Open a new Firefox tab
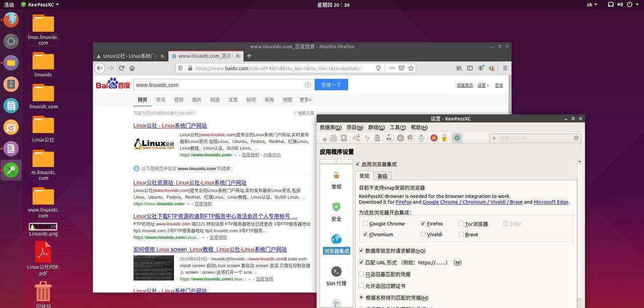The height and width of the screenshot is (308, 644). click(x=249, y=56)
